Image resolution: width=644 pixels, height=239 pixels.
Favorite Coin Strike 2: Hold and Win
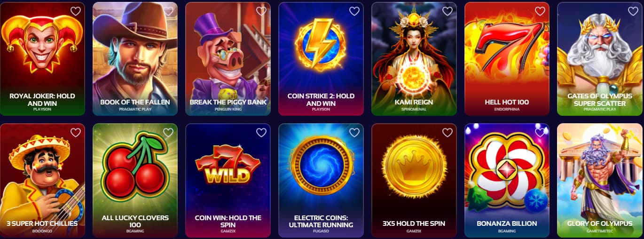(354, 11)
